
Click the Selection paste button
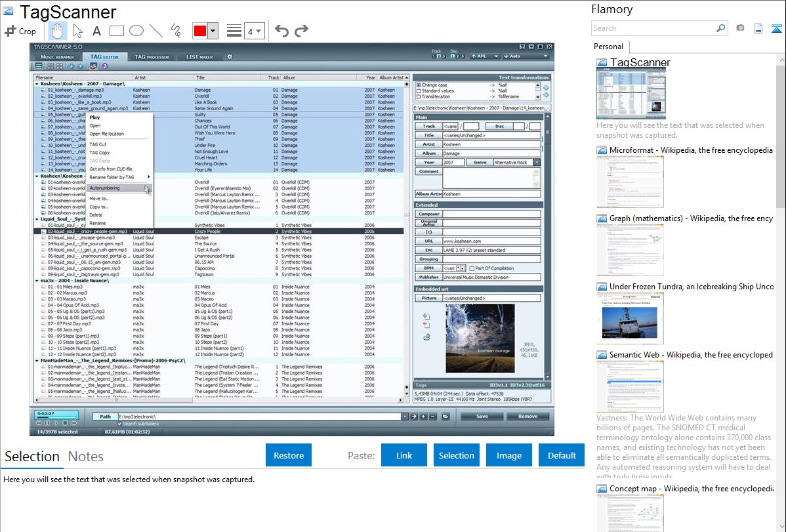pos(457,455)
